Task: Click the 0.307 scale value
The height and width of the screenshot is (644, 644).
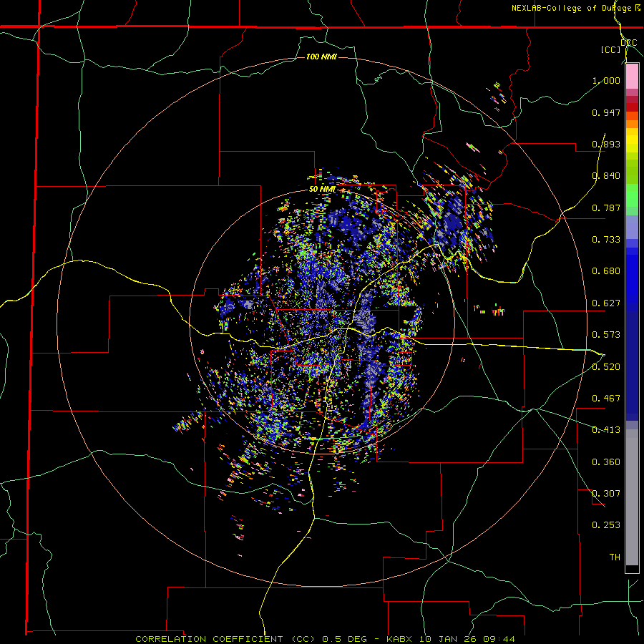Action: point(606,494)
